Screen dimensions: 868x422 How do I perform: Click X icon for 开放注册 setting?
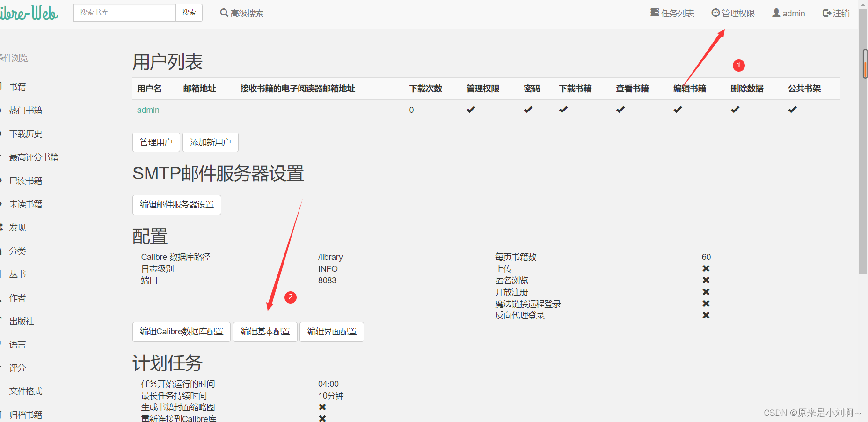(706, 292)
